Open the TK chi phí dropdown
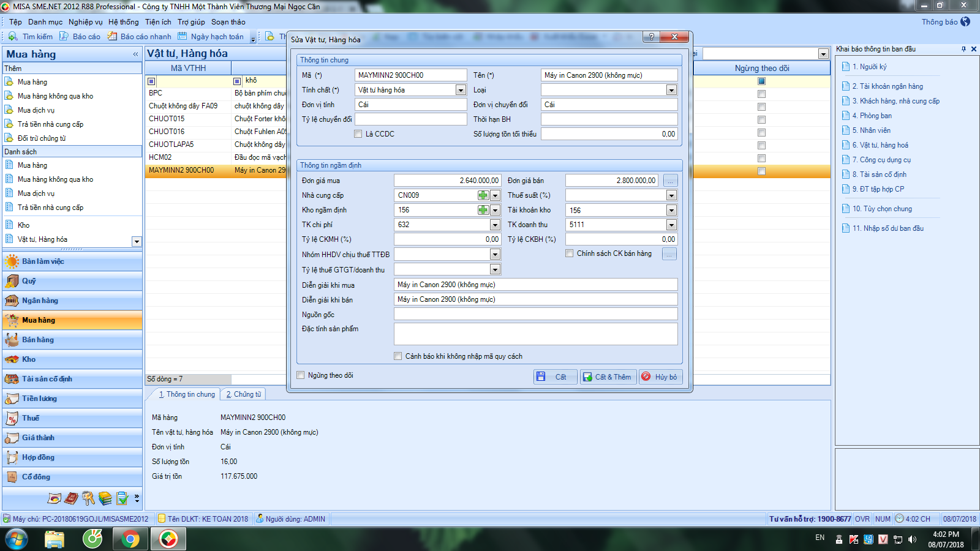This screenshot has height=551, width=980. pos(495,225)
